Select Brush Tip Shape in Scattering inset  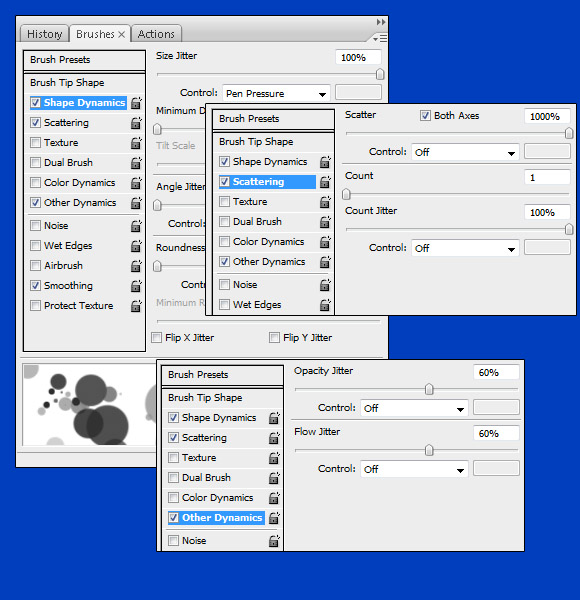(273, 142)
